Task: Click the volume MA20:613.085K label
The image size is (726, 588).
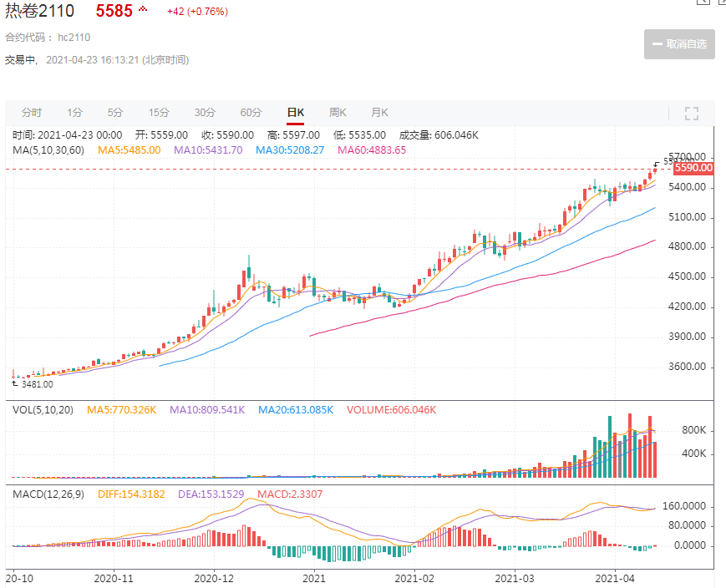Action: [x=296, y=410]
